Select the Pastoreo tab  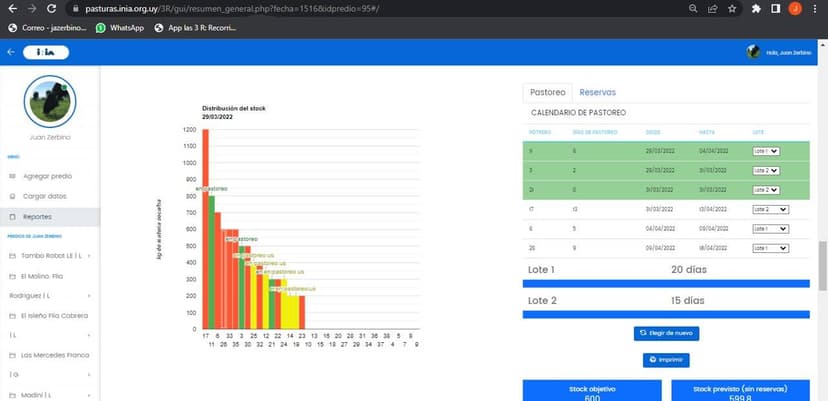click(x=548, y=92)
